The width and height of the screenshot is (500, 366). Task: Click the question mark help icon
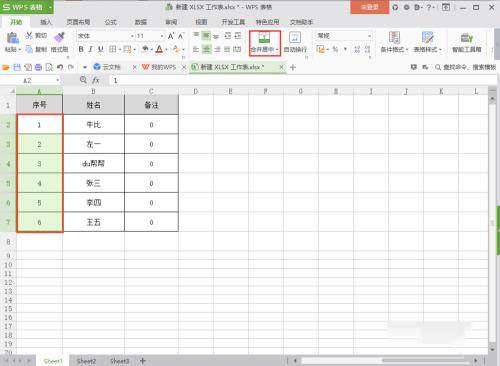click(x=429, y=7)
